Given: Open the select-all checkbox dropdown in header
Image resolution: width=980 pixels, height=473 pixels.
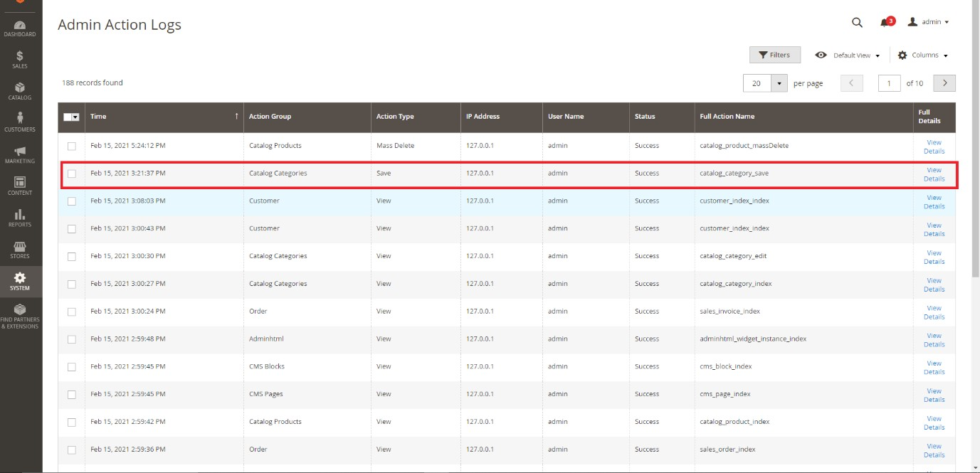Looking at the screenshot, I should tap(71, 117).
